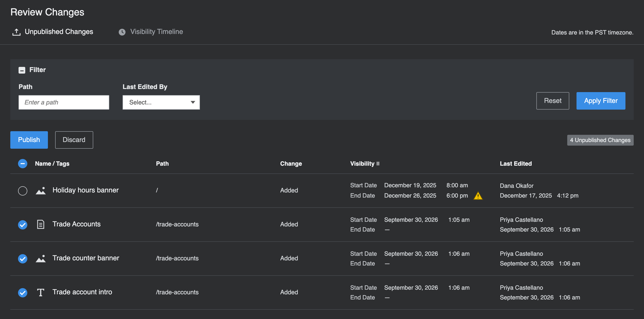Viewport: 644px width, 319px height.
Task: Click the Publish button
Action: pos(29,140)
